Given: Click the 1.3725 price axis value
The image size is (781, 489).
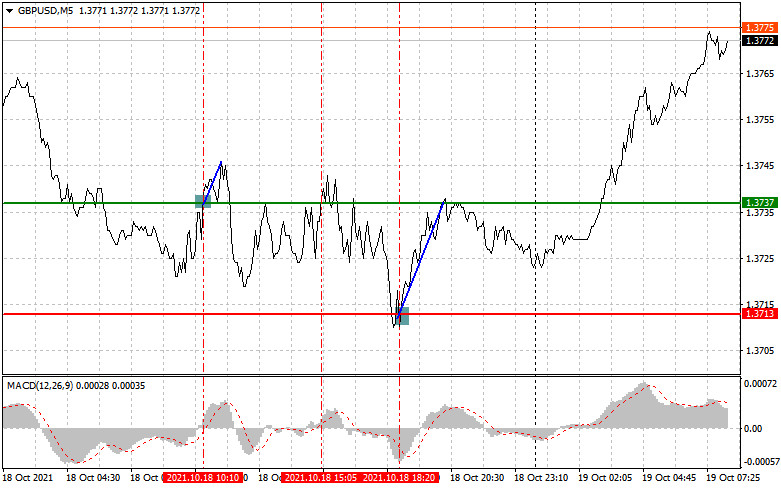Looking at the screenshot, I should pyautogui.click(x=760, y=258).
